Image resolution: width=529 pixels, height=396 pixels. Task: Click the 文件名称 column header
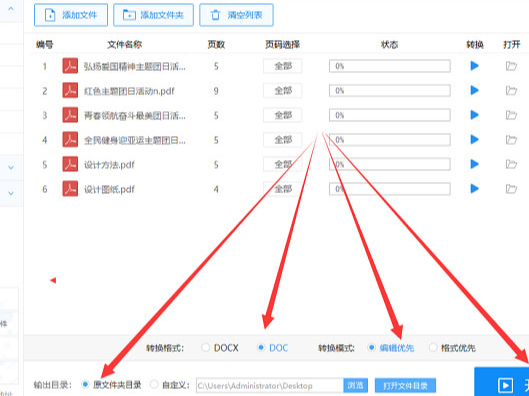click(124, 44)
